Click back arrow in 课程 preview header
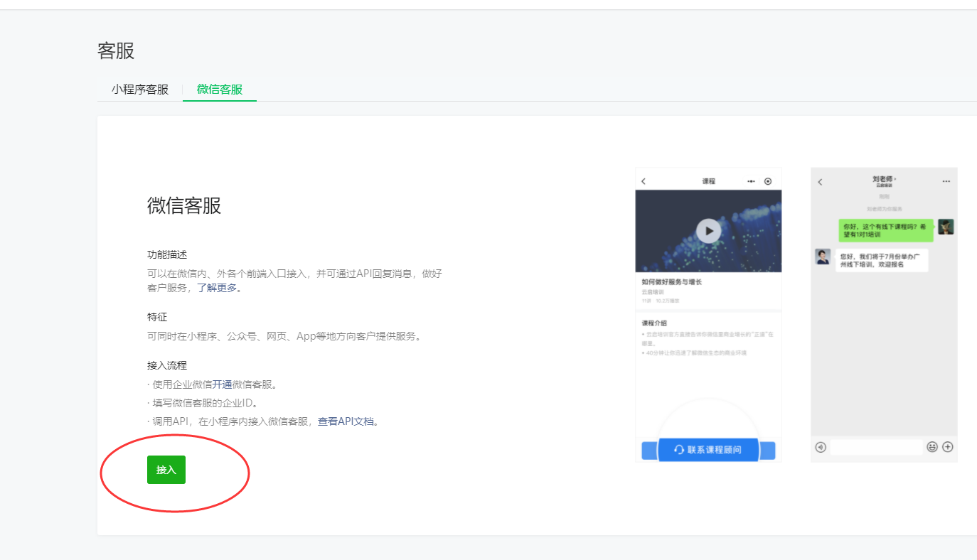The height and width of the screenshot is (560, 977). coord(644,181)
